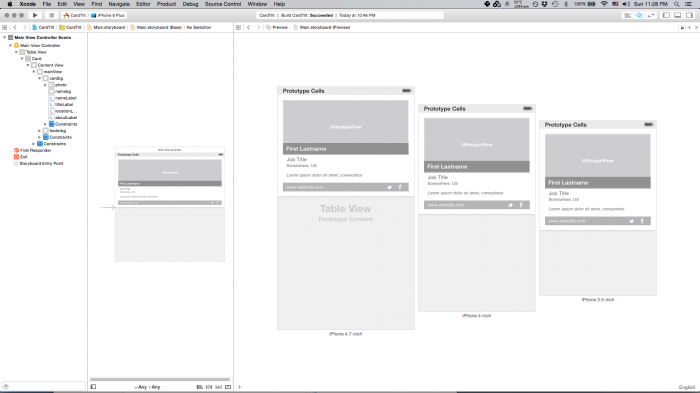Collapse the mainView node
The width and height of the screenshot is (700, 393).
point(33,71)
